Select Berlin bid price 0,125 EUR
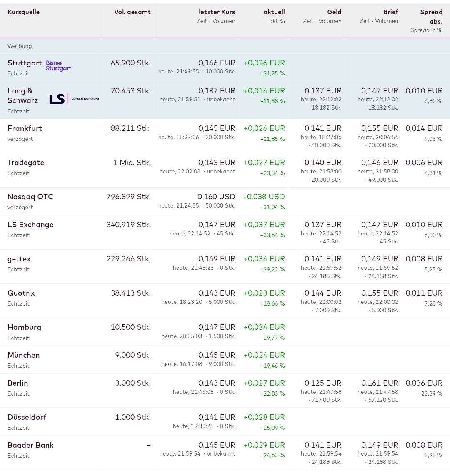This screenshot has width=450, height=476. tap(323, 383)
